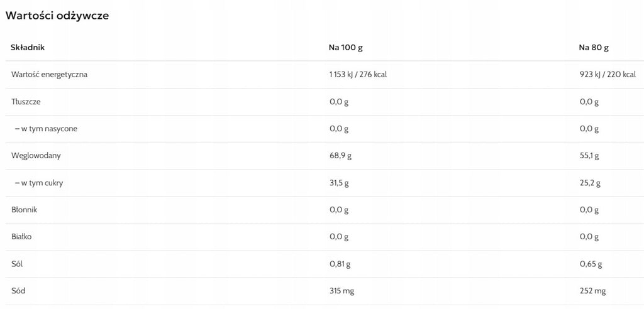Viewport: 644px width, 309px height.
Task: Click the '68,9 g' carbohydrates value
Action: (x=340, y=156)
